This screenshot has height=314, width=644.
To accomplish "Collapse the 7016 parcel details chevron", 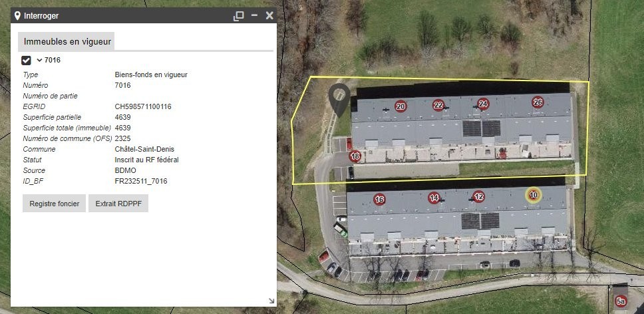I will pos(39,60).
